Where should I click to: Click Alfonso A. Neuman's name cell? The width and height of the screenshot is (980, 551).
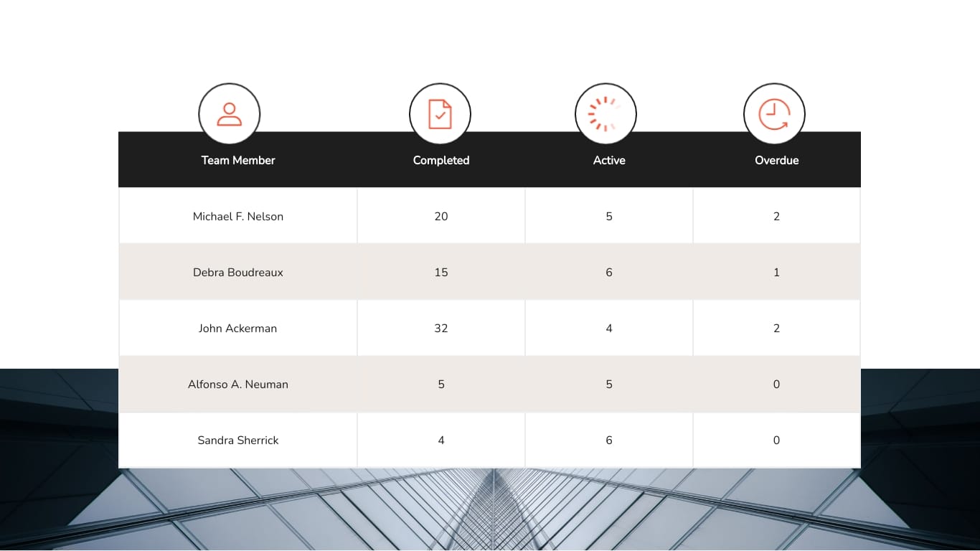[x=237, y=384]
